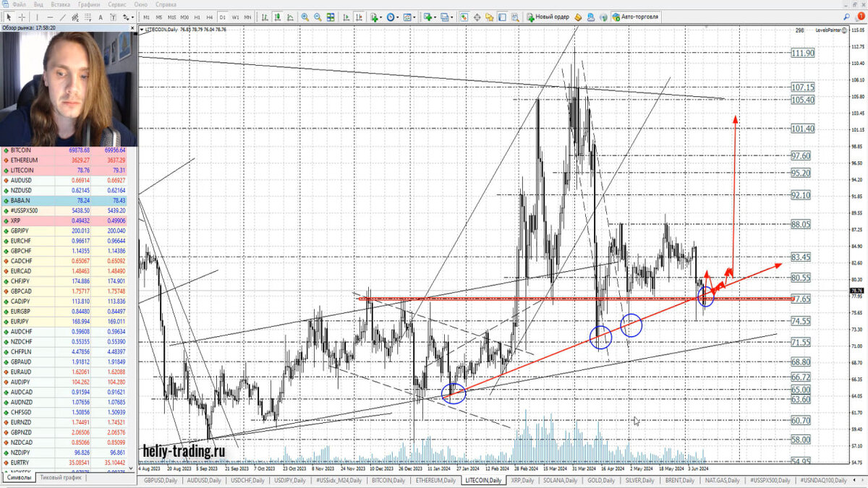This screenshot has width=868, height=488.
Task: Select the cursor pointer tool
Action: tap(8, 16)
